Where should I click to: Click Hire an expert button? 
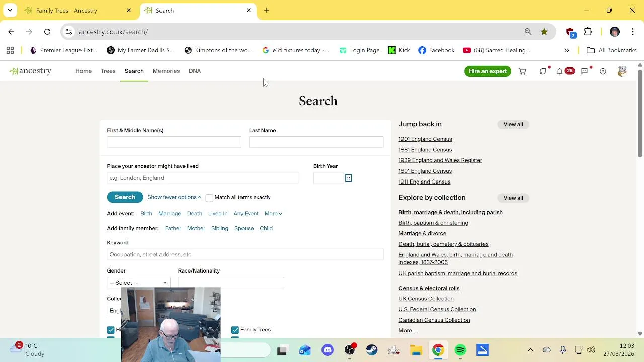488,71
